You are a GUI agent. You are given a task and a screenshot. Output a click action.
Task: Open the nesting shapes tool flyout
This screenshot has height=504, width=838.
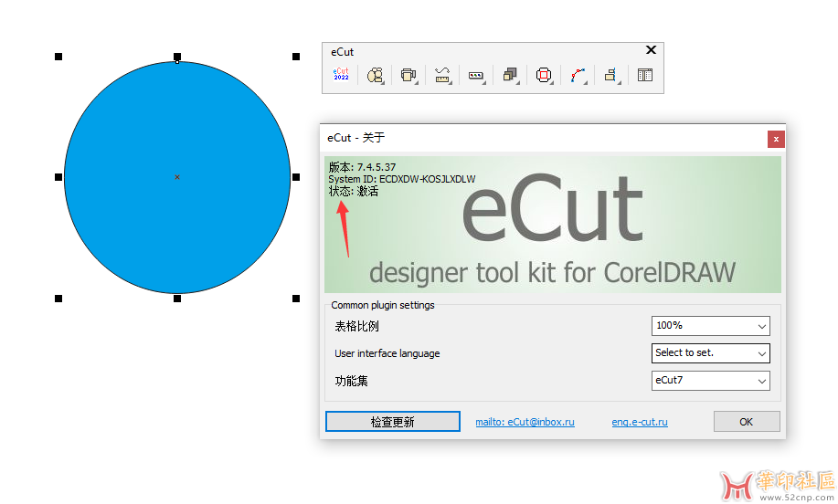tap(376, 75)
